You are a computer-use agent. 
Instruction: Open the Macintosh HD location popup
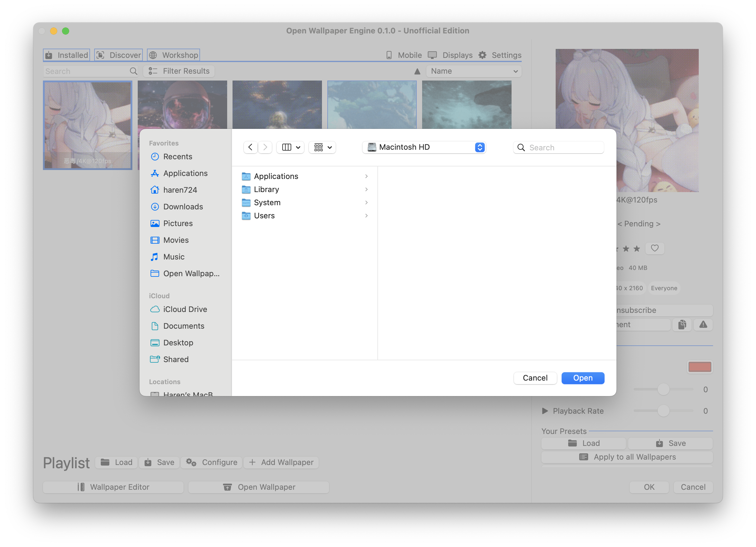click(x=424, y=147)
